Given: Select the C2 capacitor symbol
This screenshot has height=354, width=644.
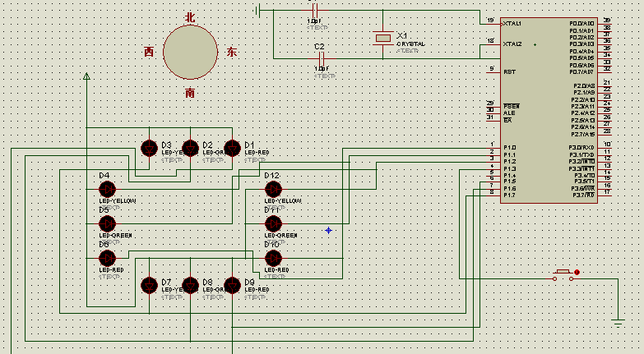Looking at the screenshot, I should tap(322, 58).
